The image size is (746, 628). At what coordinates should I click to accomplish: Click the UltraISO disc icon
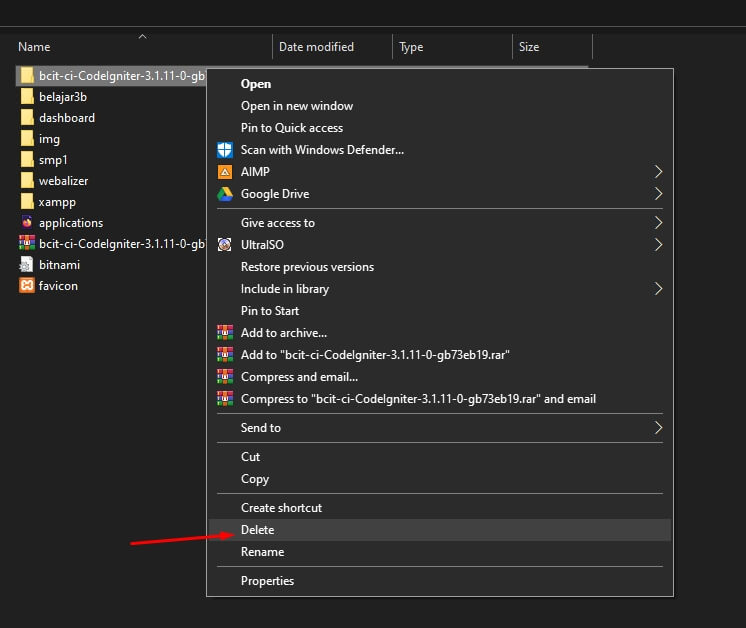[x=224, y=245]
